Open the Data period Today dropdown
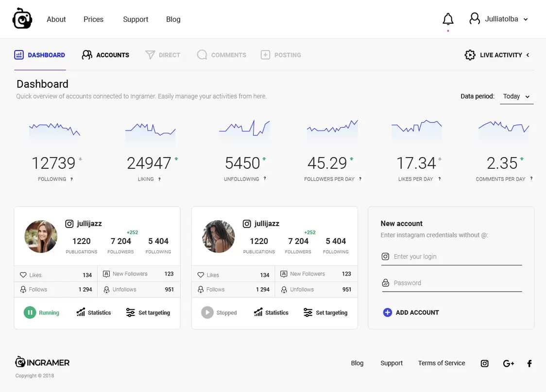The height and width of the screenshot is (392, 546). coord(516,97)
